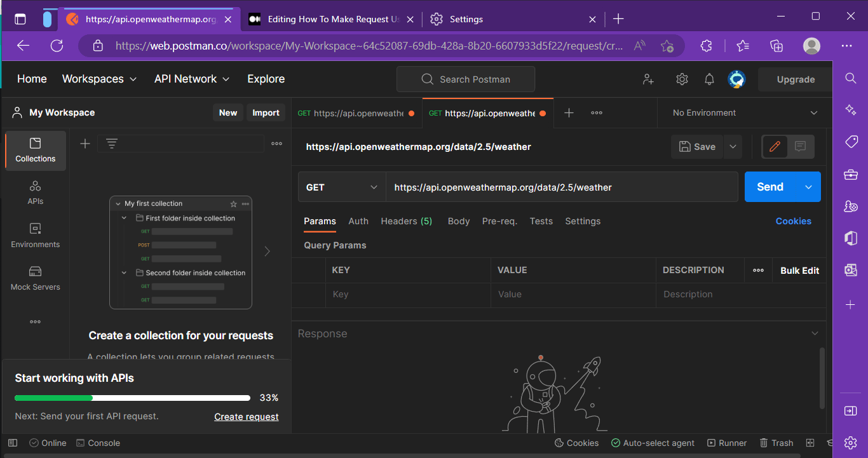Image resolution: width=868 pixels, height=458 pixels.
Task: Expand the Send button dropdown arrow
Action: pos(808,187)
